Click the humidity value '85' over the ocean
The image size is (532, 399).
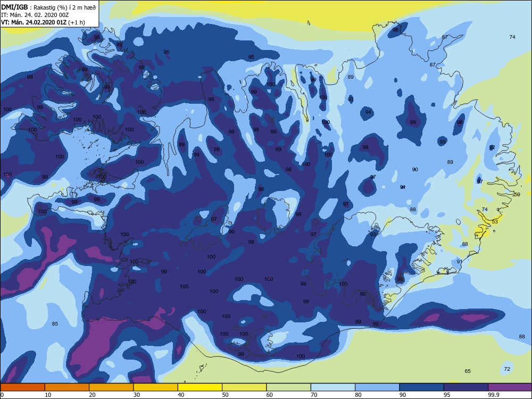pyautogui.click(x=55, y=323)
